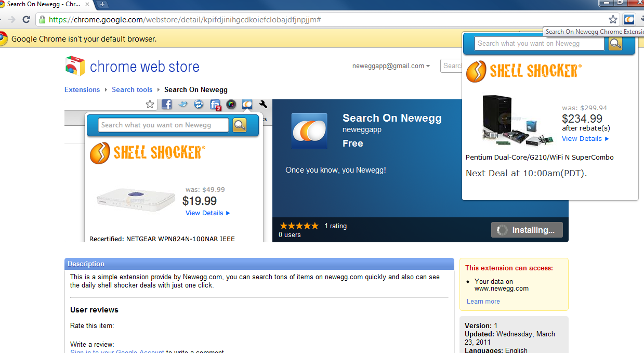Click the 'Version: 1' text
This screenshot has width=644, height=353.
pos(481,326)
